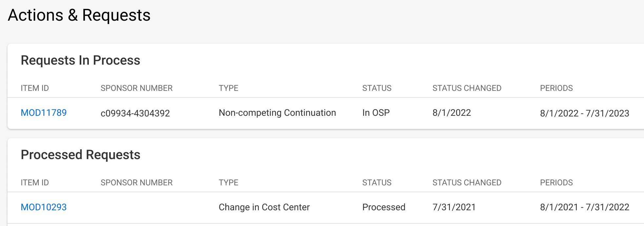Click the 7/31/2021 status changed date
The width and height of the screenshot is (644, 226).
point(454,207)
